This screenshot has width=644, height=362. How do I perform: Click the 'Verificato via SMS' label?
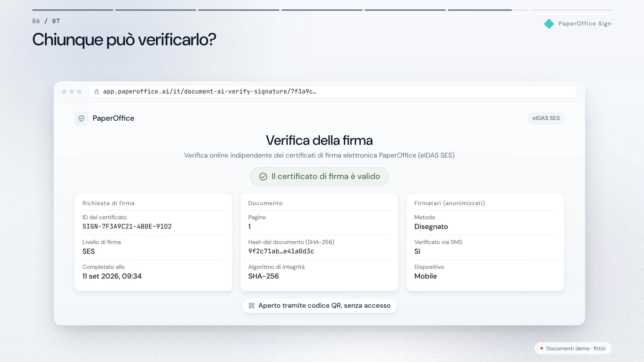pos(438,242)
